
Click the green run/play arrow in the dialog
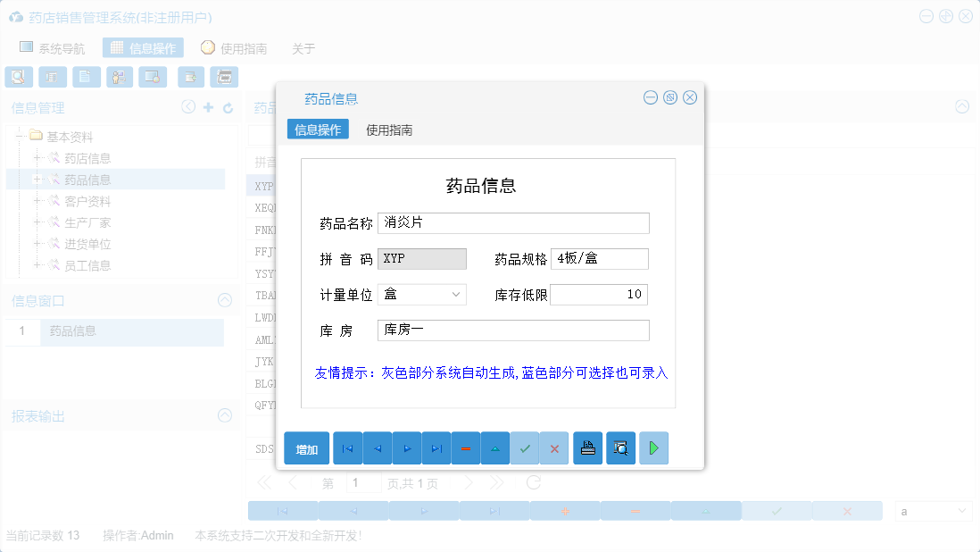tap(653, 447)
